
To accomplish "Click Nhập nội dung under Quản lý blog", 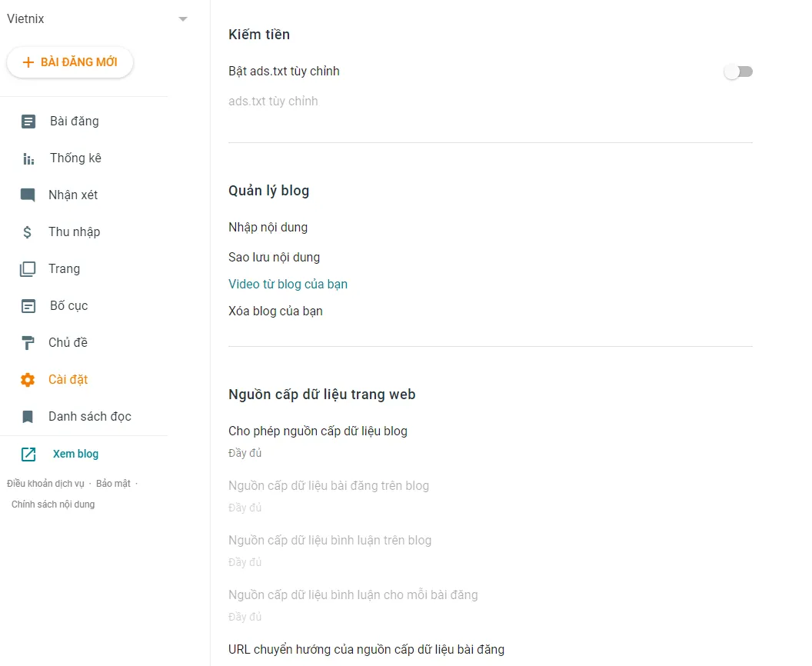I will 268,227.
